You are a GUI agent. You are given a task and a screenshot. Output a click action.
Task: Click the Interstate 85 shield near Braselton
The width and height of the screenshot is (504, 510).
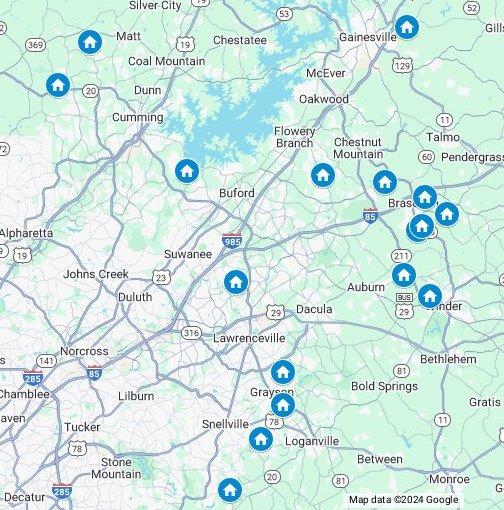[370, 216]
